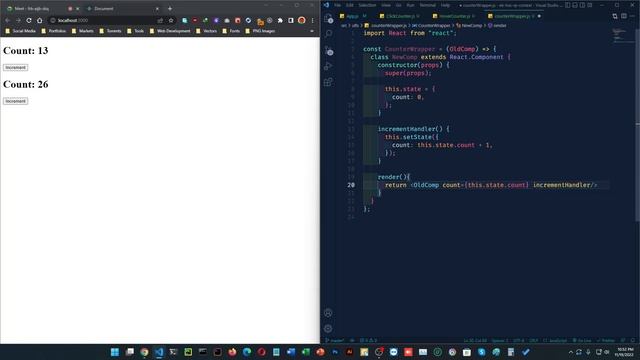640x360 pixels.
Task: Show hidden system tray icons chevron
Action: click(x=571, y=352)
